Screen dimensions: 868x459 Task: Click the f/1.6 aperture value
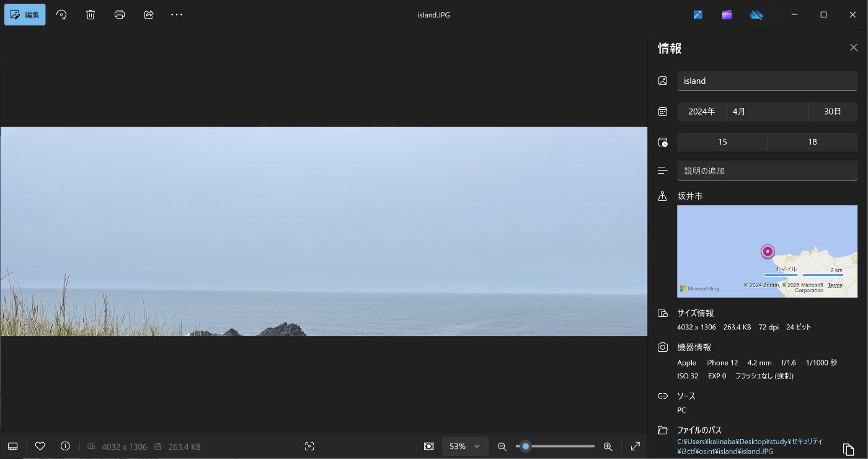click(789, 363)
